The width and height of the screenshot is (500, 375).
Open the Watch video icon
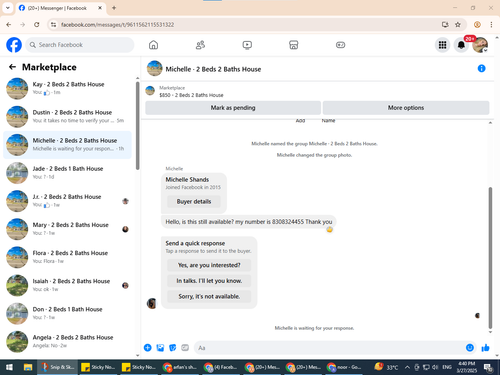247,45
